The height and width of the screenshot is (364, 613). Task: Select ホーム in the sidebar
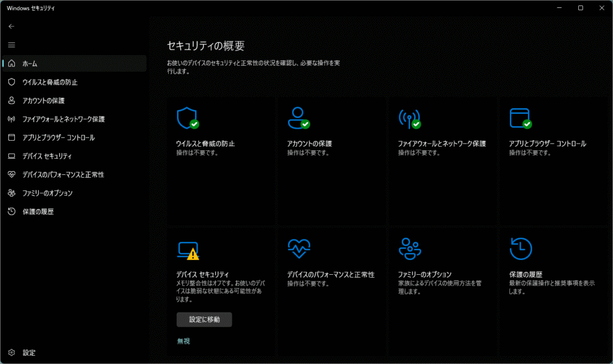point(30,63)
